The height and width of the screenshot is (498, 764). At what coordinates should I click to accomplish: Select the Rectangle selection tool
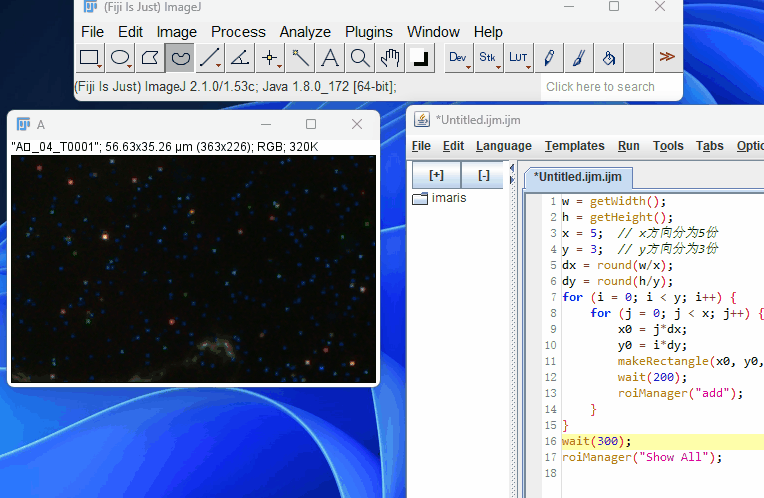click(x=90, y=58)
